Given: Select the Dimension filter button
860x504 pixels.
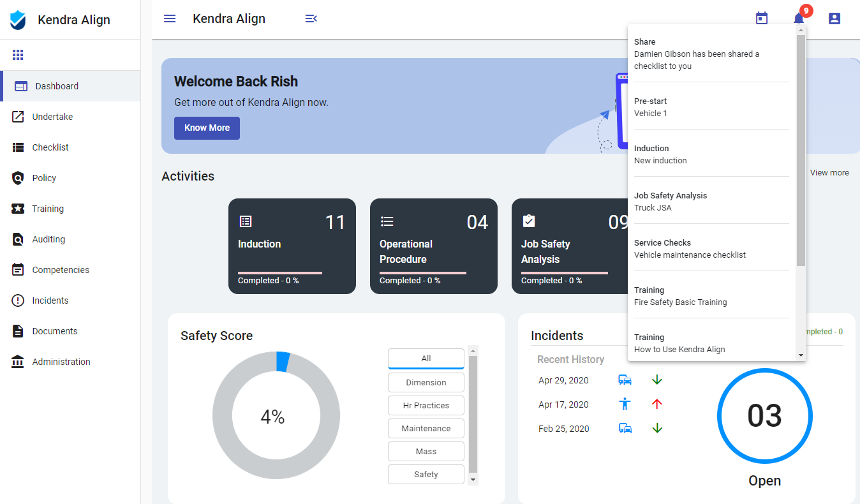Looking at the screenshot, I should pos(426,382).
